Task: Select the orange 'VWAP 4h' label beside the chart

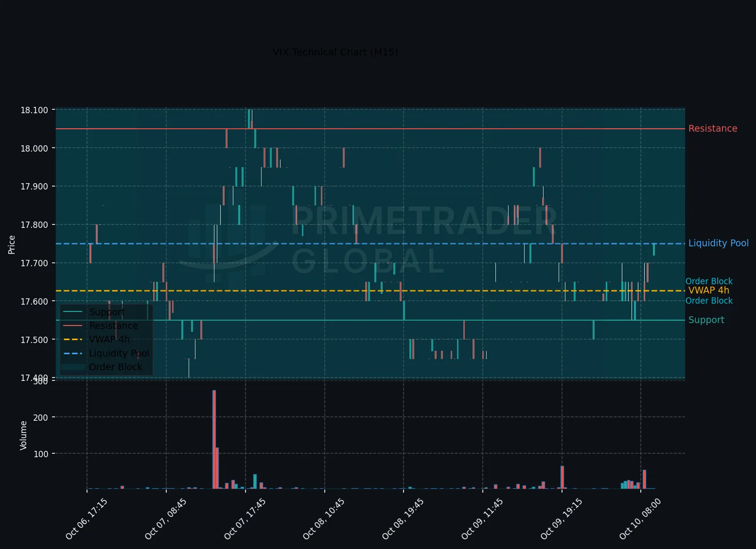Action: [x=709, y=290]
